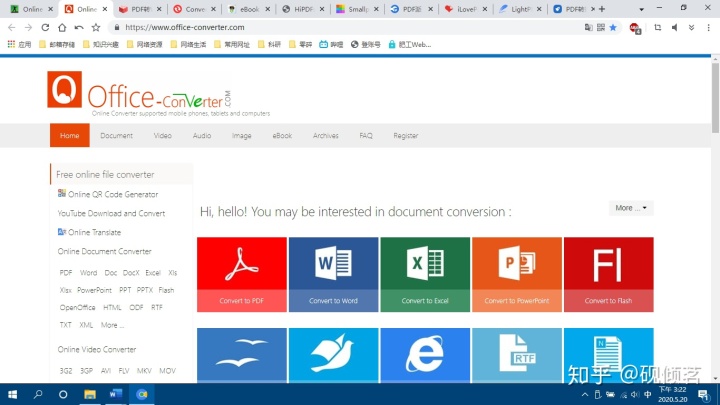Screen dimensions: 720x405
Task: Click the crop screenshot icon in toolbar
Action: pos(658,28)
